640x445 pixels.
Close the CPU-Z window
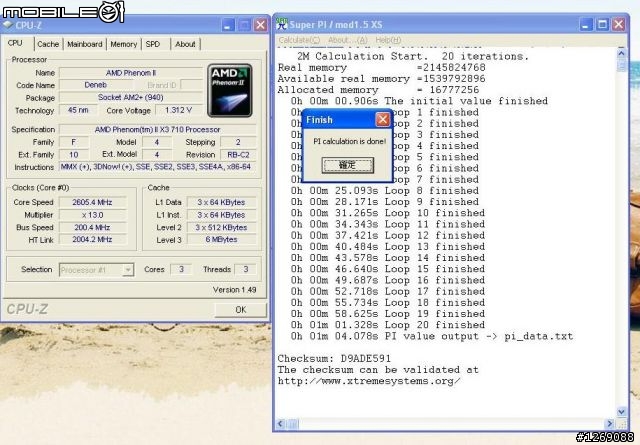coord(260,25)
